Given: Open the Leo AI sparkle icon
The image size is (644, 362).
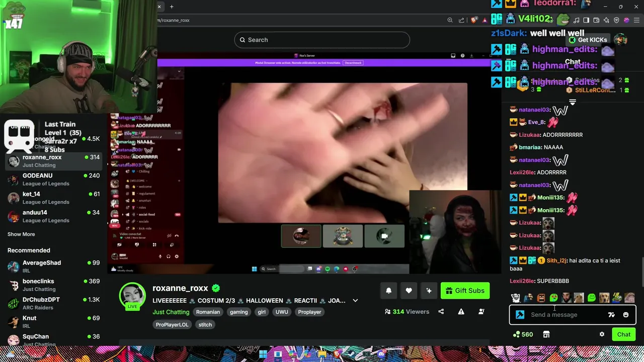Looking at the screenshot, I should click(x=606, y=20).
